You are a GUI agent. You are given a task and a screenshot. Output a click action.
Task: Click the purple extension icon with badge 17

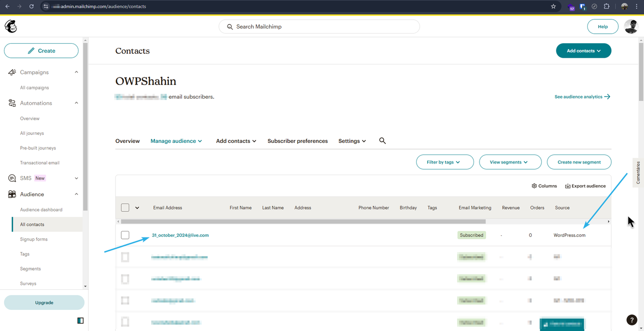[x=571, y=7]
